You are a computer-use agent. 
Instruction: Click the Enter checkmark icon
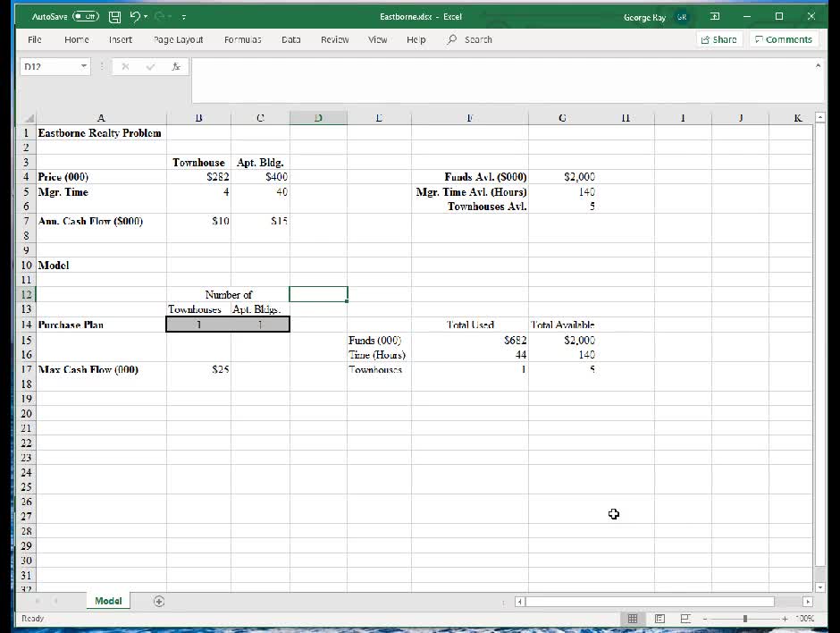150,66
